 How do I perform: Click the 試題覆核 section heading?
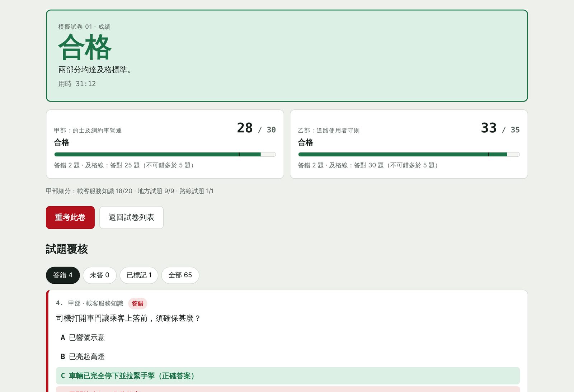(67, 249)
